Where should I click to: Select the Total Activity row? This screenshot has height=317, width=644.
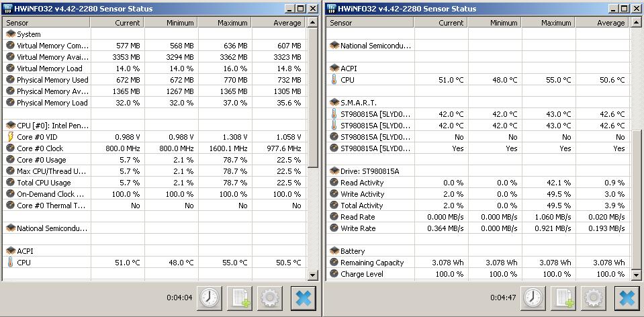coord(478,206)
